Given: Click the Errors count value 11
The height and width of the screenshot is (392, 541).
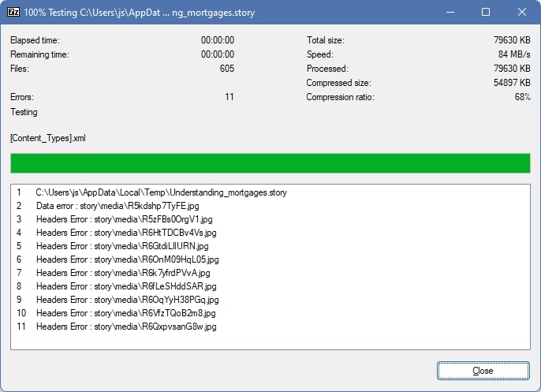Looking at the screenshot, I should coord(229,97).
